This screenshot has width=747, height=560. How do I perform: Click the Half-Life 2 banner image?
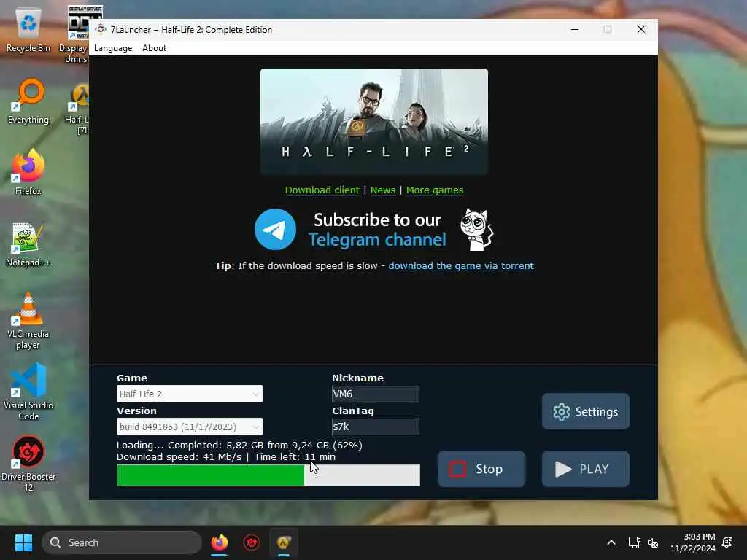click(374, 122)
